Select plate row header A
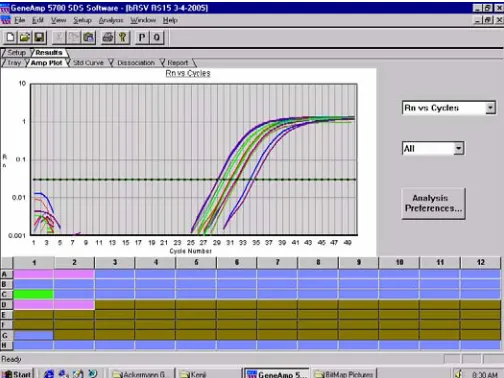 pyautogui.click(x=6, y=274)
